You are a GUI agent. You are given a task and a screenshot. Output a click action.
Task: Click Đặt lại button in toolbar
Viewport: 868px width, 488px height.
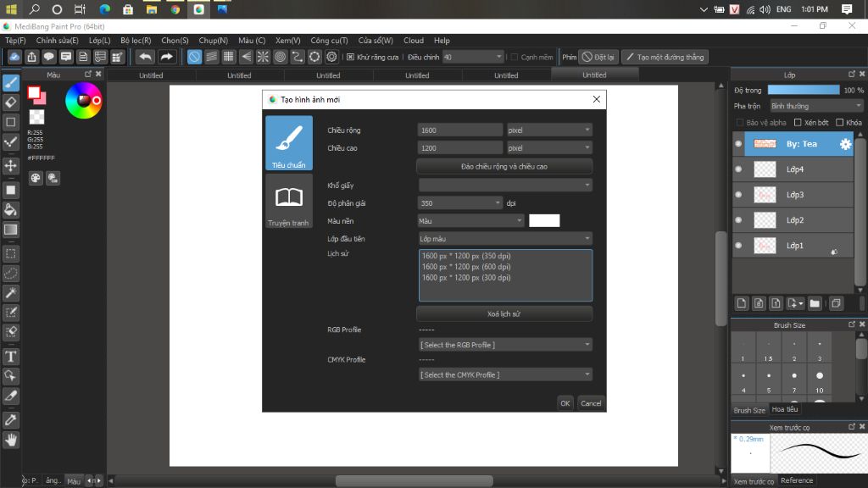pos(598,57)
